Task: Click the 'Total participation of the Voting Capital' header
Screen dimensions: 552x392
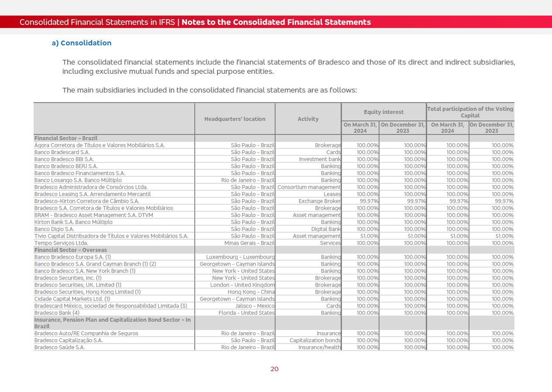Action: pyautogui.click(x=470, y=112)
